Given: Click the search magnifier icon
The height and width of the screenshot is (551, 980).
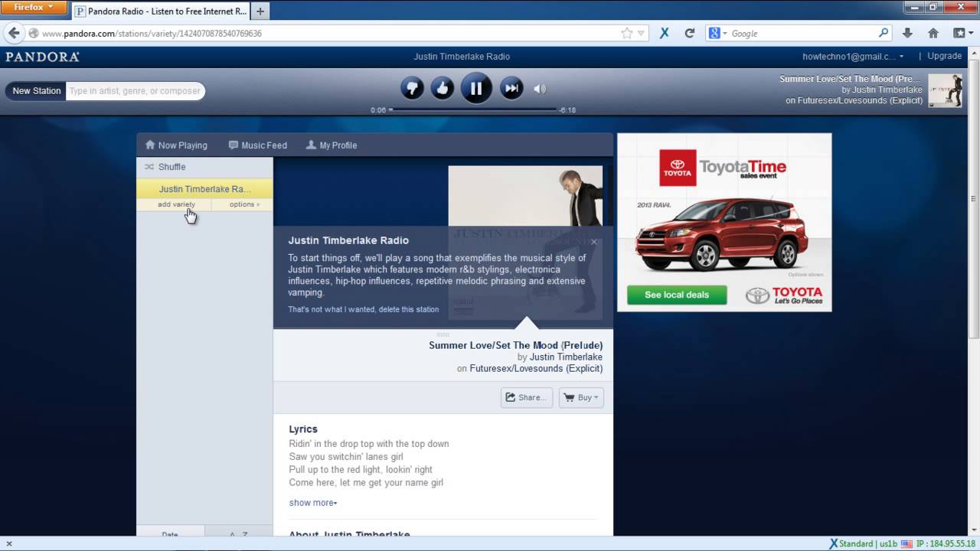Looking at the screenshot, I should pyautogui.click(x=884, y=34).
